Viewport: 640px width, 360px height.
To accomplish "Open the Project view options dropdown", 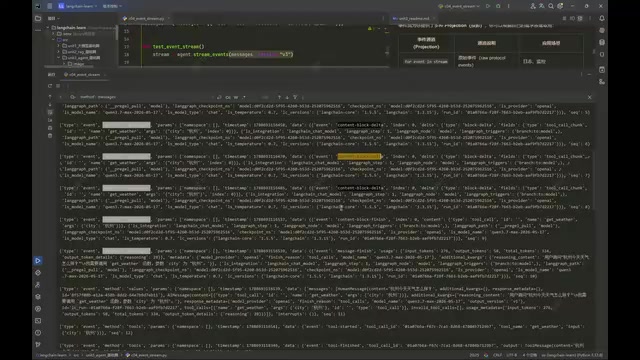I will [53, 18].
